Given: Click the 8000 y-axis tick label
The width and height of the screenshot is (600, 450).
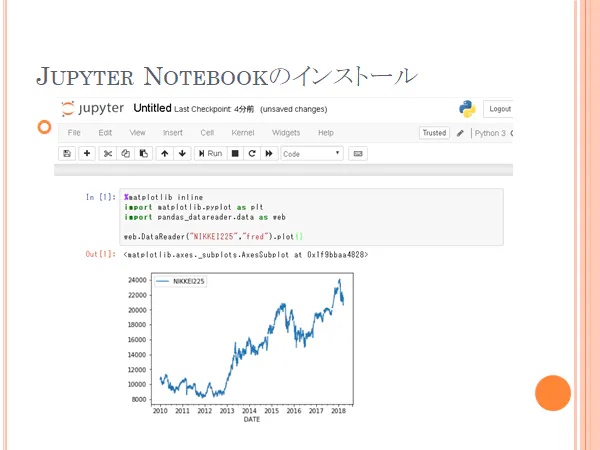Looking at the screenshot, I should point(139,399).
